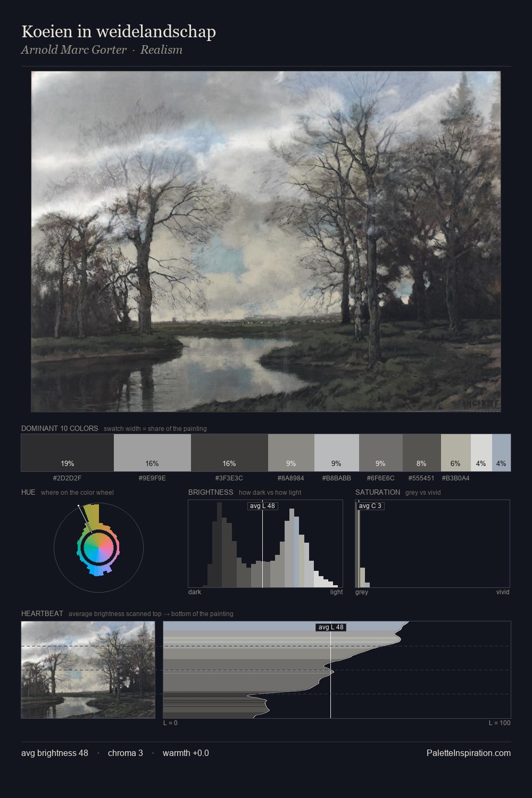
Task: Click the 'avg brightness 48' footer stat
Action: (x=55, y=753)
